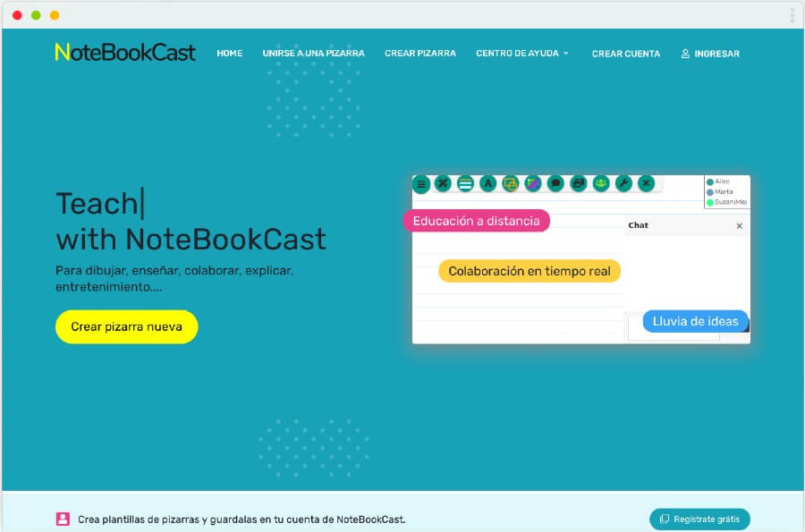This screenshot has height=532, width=805.
Task: Open UNIRSE A UNA PIZARRA menu item
Action: [x=313, y=54]
